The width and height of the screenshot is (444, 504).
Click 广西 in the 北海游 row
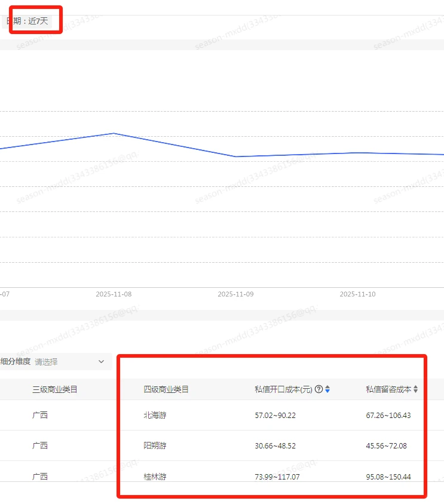point(40,415)
